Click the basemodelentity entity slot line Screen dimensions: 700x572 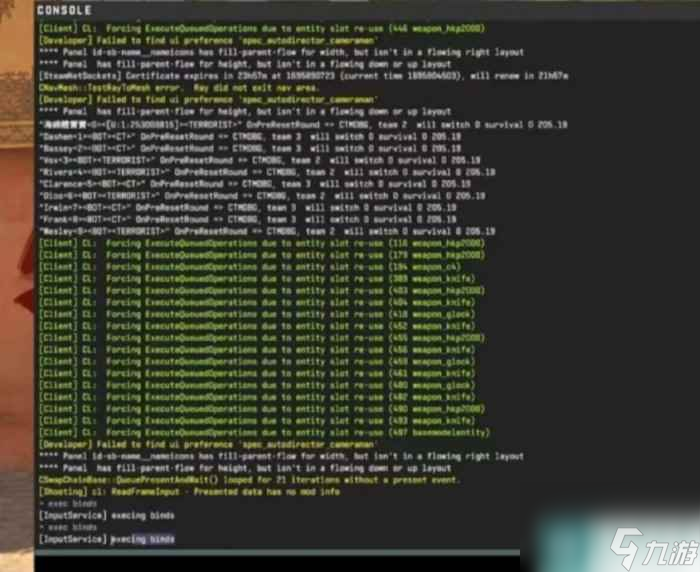[265, 433]
